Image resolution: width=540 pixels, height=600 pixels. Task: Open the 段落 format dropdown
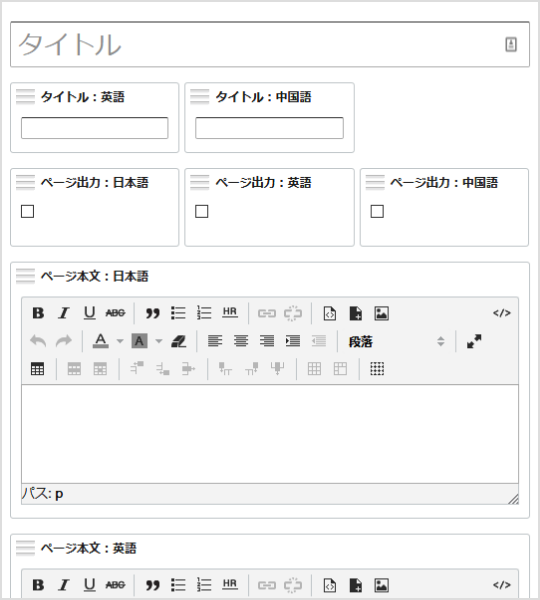click(396, 341)
